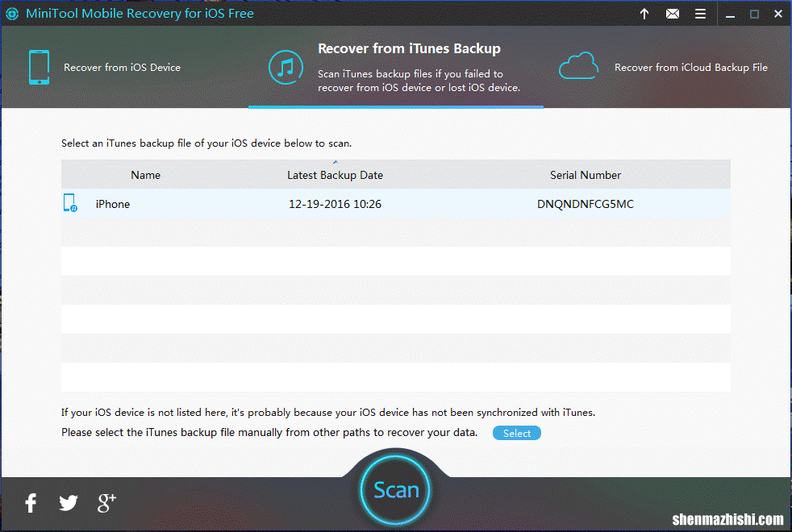Toggle the sort arrow above Latest Backup Date
This screenshot has height=532, width=792.
tap(336, 162)
